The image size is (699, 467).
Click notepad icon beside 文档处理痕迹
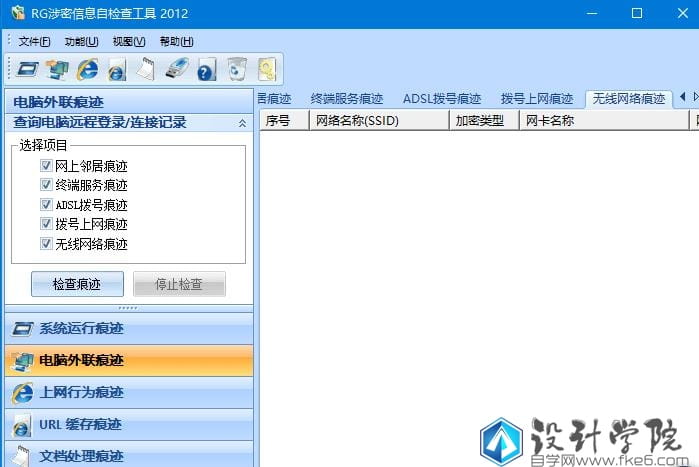point(21,456)
